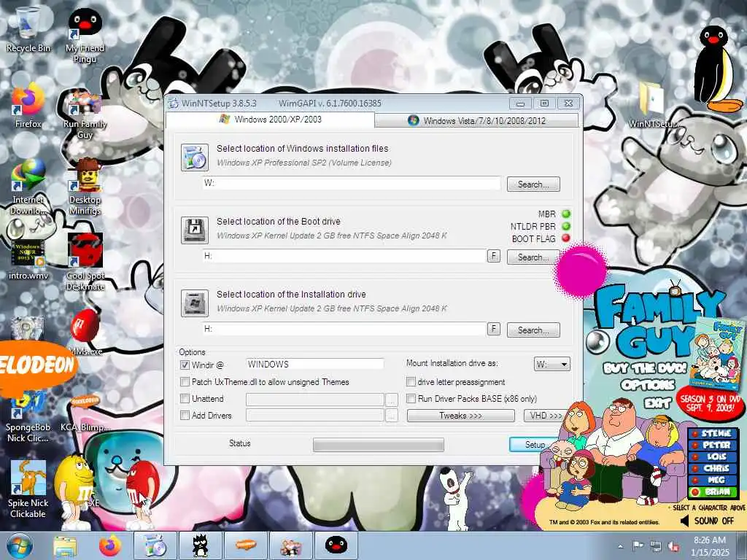This screenshot has height=560, width=747.
Task: Open the KCA Blimp desktop icon
Action: coord(85,413)
